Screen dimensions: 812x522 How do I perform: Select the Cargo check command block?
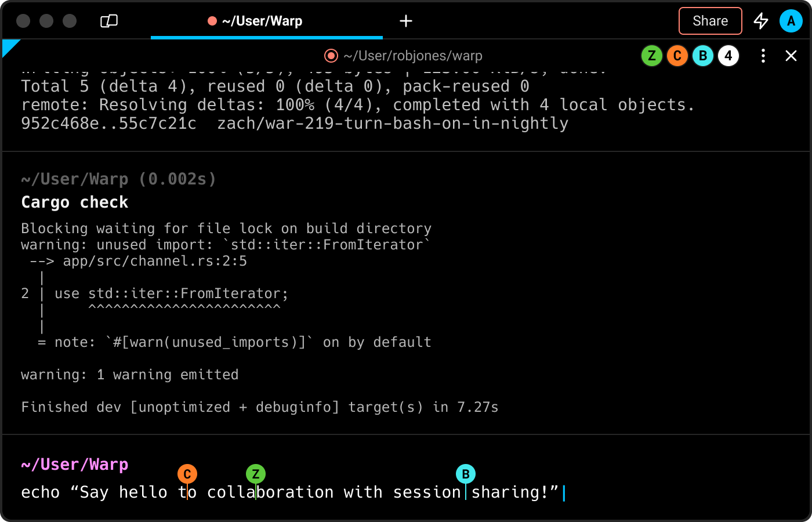click(75, 202)
